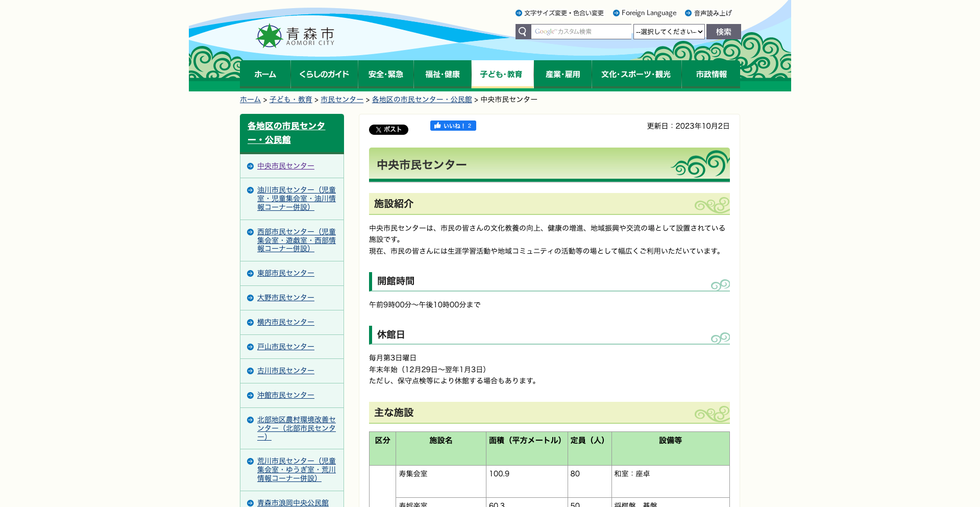The image size is (980, 507).
Task: Open くらしのガイド menu
Action: tap(325, 74)
